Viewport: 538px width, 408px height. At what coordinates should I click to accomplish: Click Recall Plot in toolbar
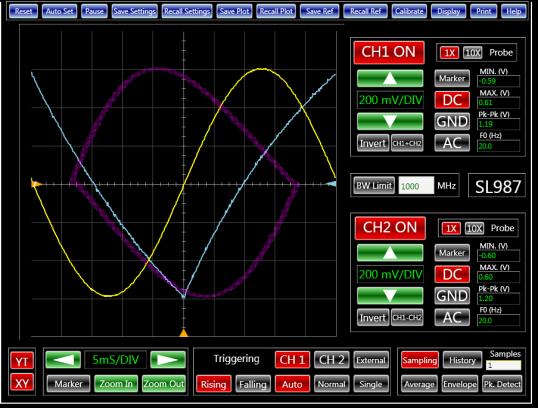tap(276, 11)
